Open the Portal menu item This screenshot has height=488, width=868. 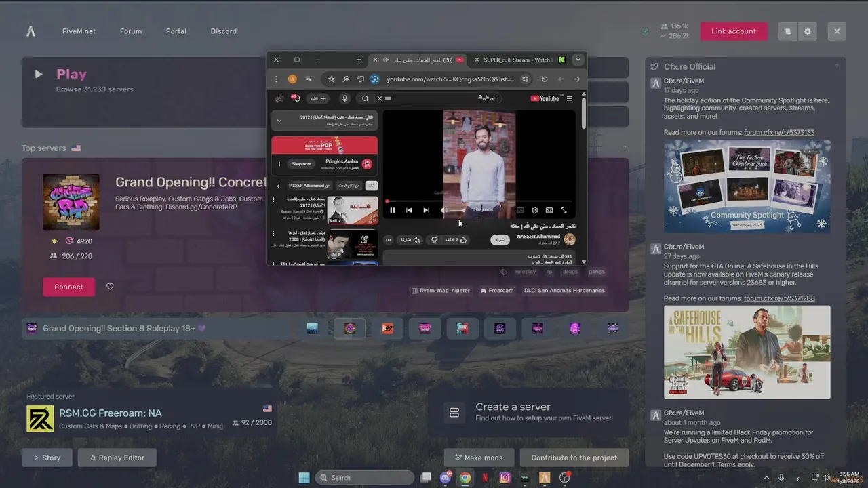(176, 31)
